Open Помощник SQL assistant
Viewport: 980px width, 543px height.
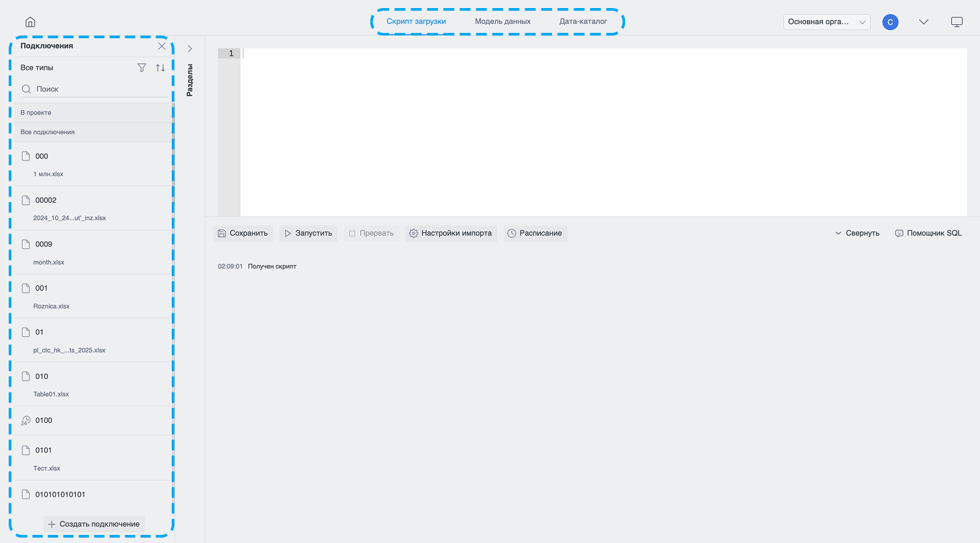click(x=928, y=234)
